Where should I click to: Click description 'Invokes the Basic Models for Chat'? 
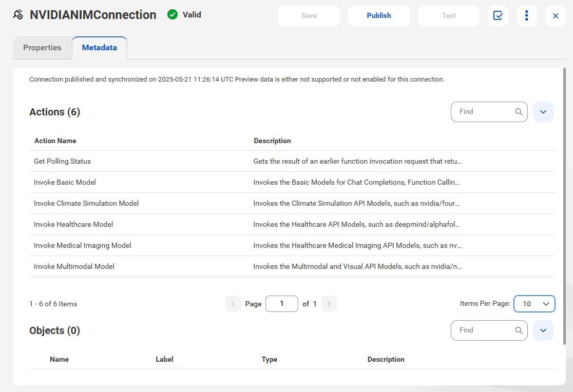pyautogui.click(x=356, y=182)
